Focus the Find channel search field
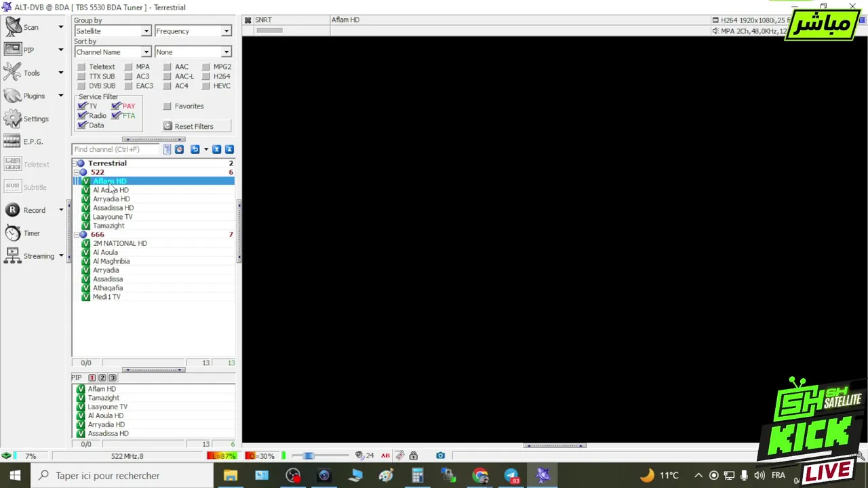 tap(115, 149)
